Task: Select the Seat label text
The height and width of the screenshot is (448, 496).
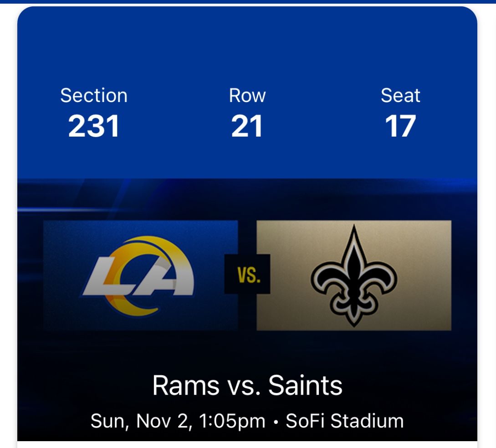Action: (400, 96)
